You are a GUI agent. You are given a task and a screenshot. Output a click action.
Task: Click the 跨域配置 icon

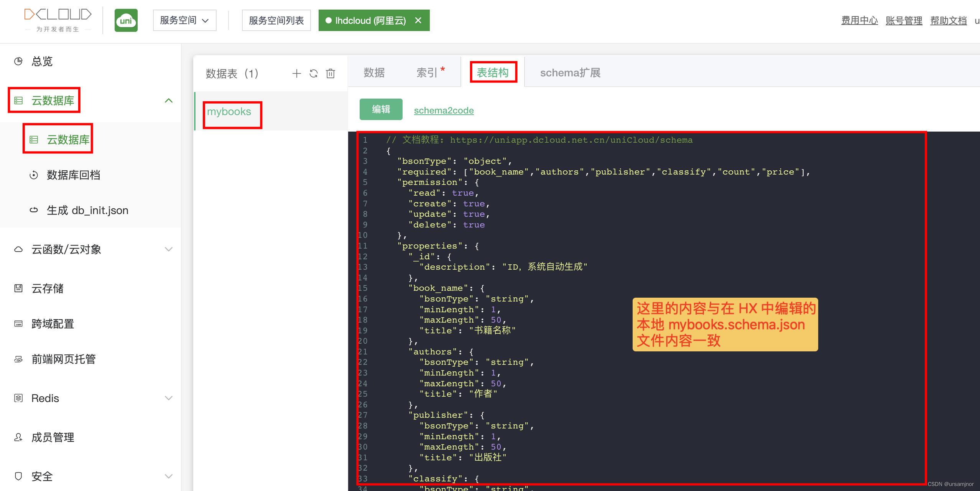pos(18,324)
